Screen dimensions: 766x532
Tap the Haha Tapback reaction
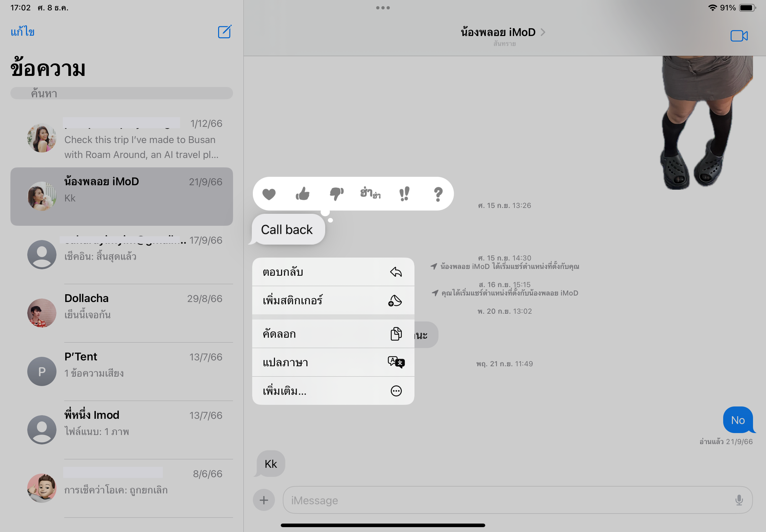pyautogui.click(x=370, y=193)
